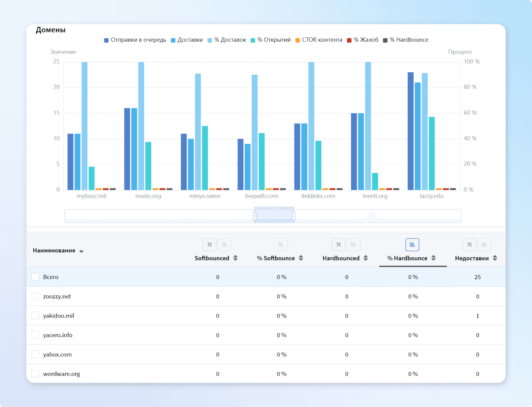Click the active chart icon above % Hardbounce
The image size is (532, 407).
point(412,245)
